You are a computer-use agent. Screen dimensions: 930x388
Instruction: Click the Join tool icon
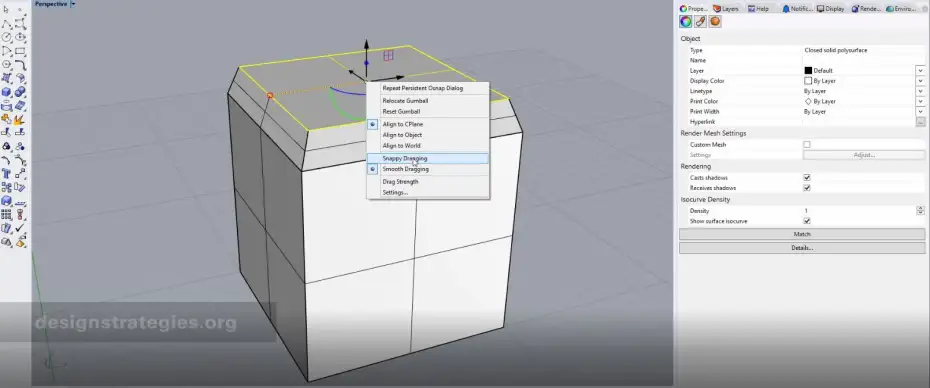[x=7, y=119]
